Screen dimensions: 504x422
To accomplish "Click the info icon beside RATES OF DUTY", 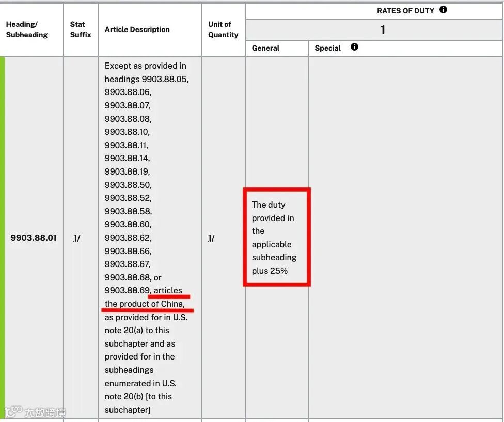I will (443, 10).
